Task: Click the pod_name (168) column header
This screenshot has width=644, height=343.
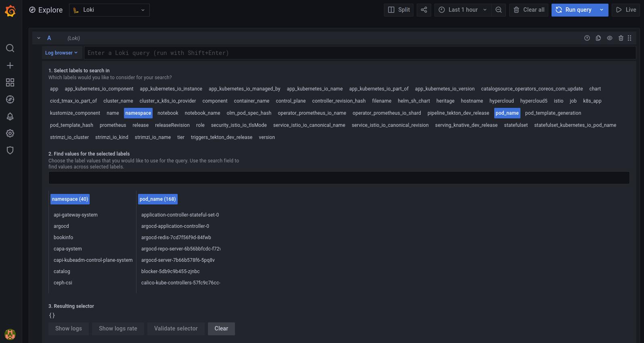Action: tap(157, 199)
